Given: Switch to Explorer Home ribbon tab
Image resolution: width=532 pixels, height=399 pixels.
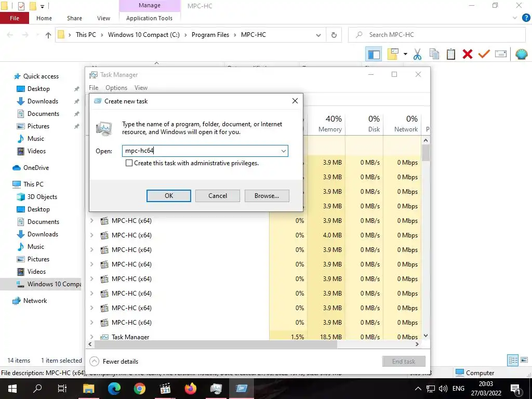Looking at the screenshot, I should [x=44, y=18].
